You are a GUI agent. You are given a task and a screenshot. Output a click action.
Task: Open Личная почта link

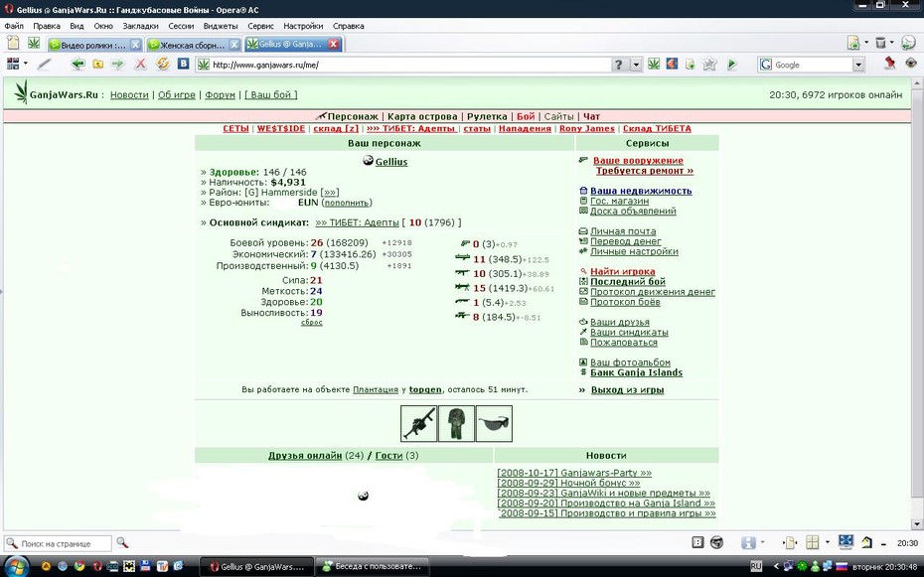point(623,231)
